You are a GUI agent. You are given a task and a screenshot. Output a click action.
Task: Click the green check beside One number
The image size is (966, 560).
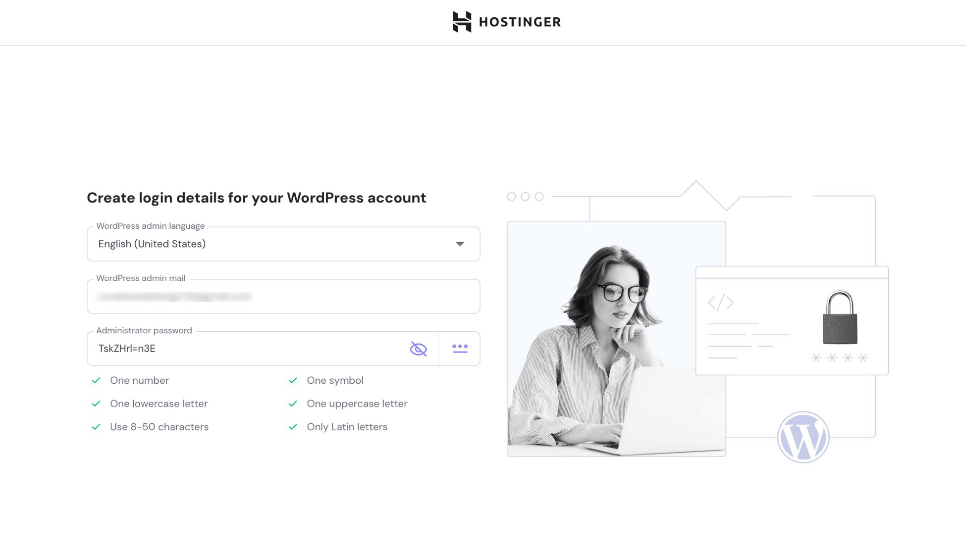[96, 380]
